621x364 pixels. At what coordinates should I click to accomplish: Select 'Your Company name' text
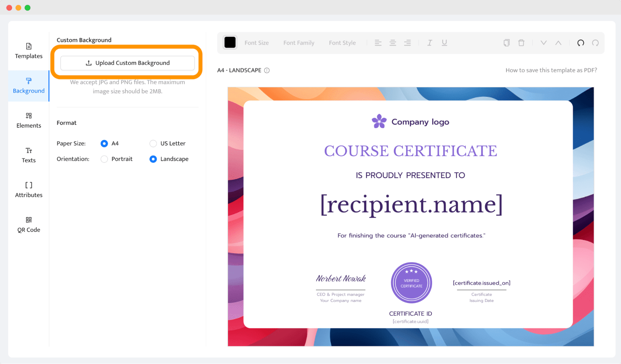point(340,301)
